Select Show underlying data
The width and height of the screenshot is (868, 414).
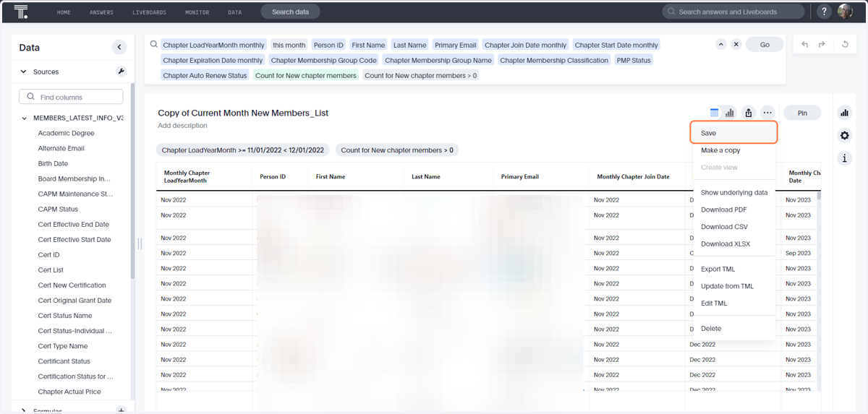point(733,193)
